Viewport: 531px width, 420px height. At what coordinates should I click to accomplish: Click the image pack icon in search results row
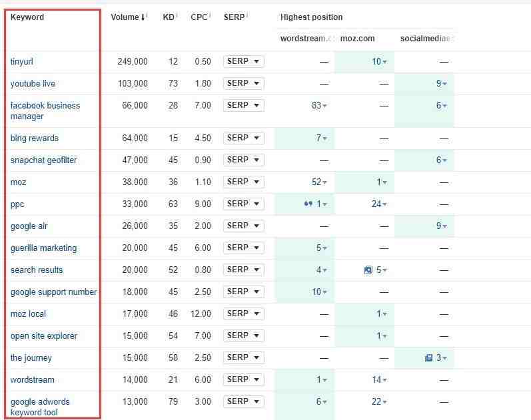click(368, 270)
